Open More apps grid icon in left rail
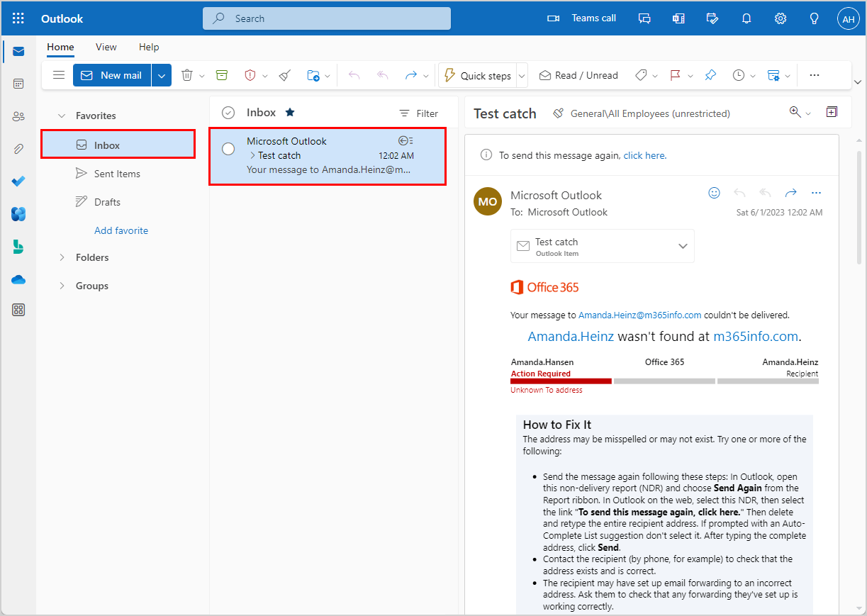Image resolution: width=867 pixels, height=616 pixels. tap(18, 310)
